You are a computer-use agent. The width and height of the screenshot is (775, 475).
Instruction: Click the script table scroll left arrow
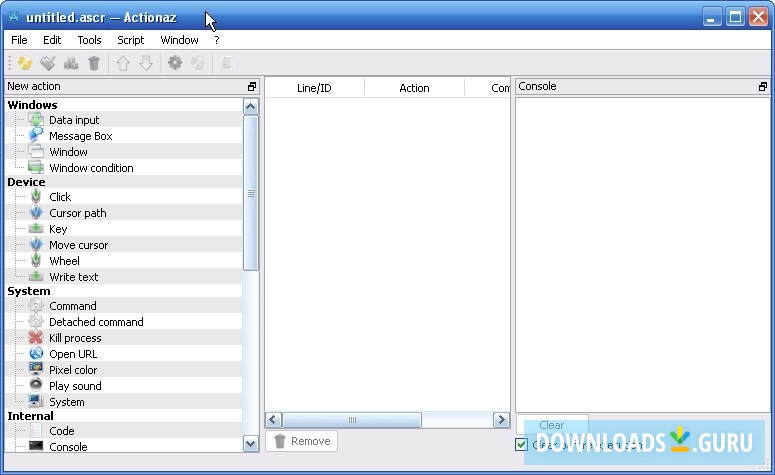click(273, 420)
